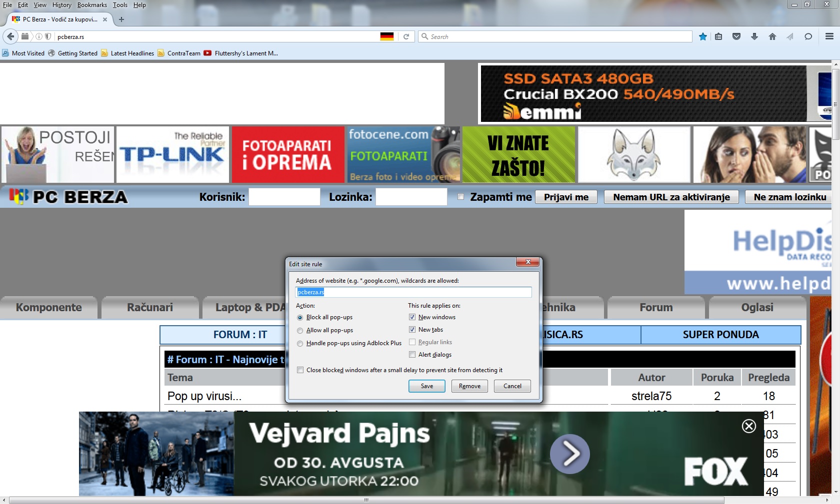Screen dimensions: 840x504
Task: Open the History menu
Action: [x=62, y=5]
